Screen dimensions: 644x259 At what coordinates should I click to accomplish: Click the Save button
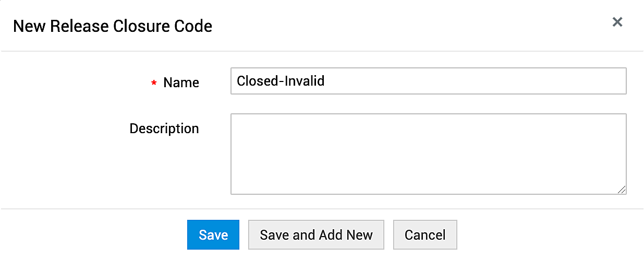click(213, 235)
